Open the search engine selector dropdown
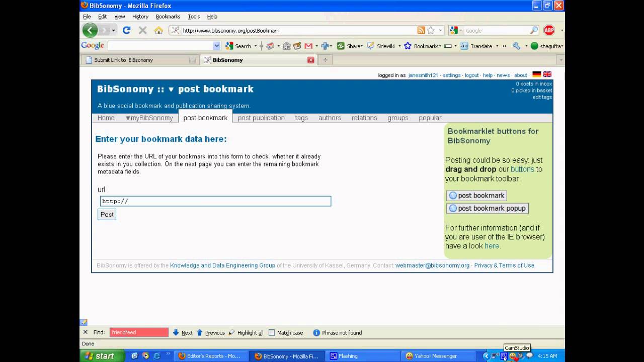The height and width of the screenshot is (362, 644). click(461, 31)
